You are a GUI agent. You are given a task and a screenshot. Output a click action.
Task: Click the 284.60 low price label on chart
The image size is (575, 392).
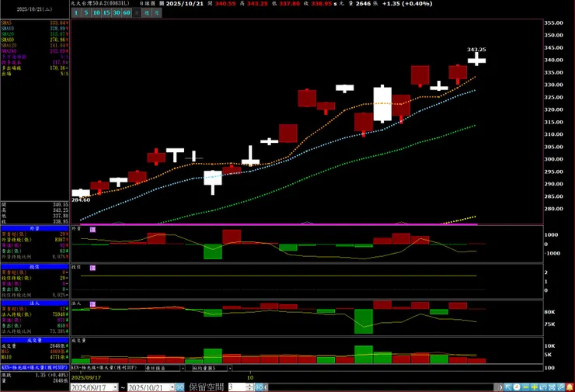pyautogui.click(x=81, y=200)
